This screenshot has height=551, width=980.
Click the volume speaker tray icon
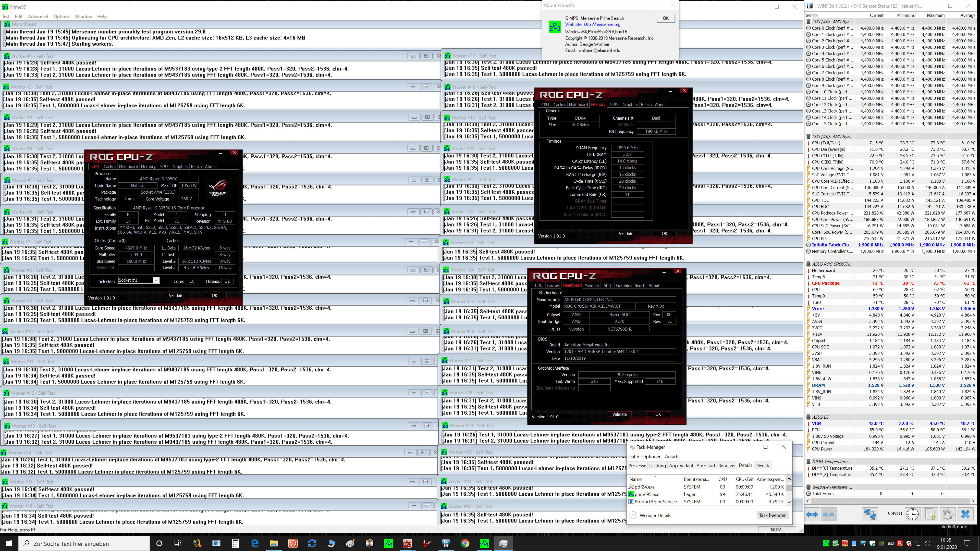927,543
